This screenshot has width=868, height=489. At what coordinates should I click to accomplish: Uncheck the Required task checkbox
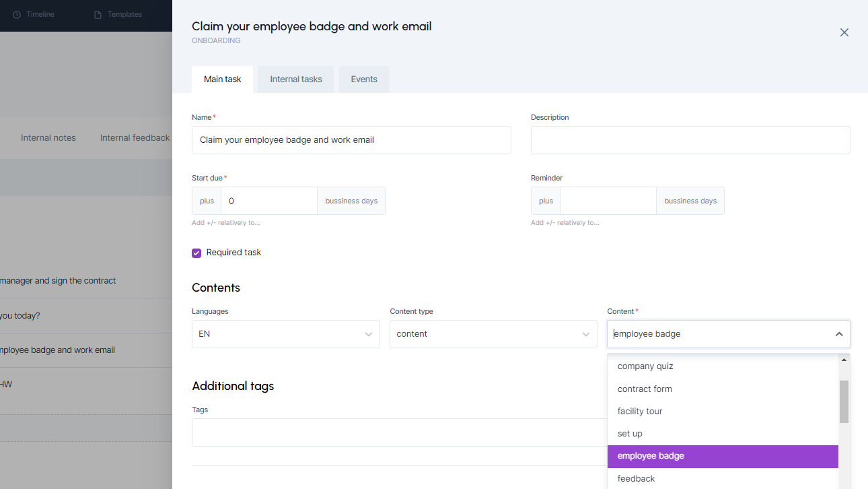click(196, 253)
